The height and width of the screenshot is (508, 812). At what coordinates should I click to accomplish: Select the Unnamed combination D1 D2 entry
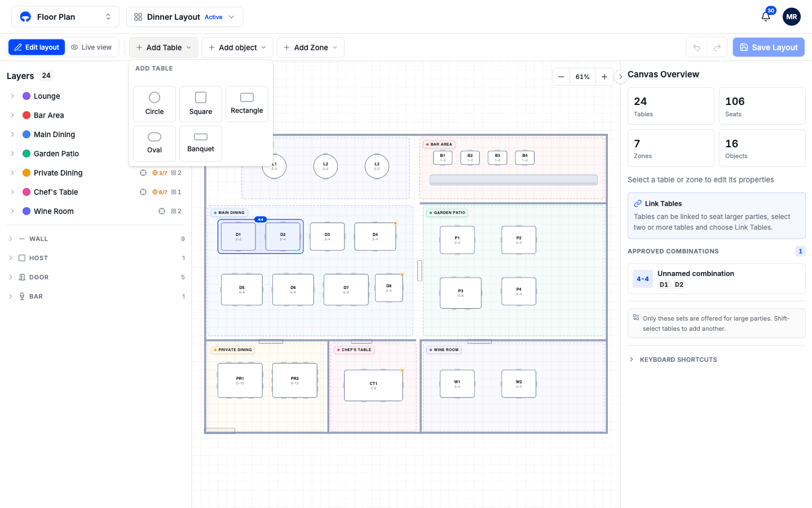(717, 279)
